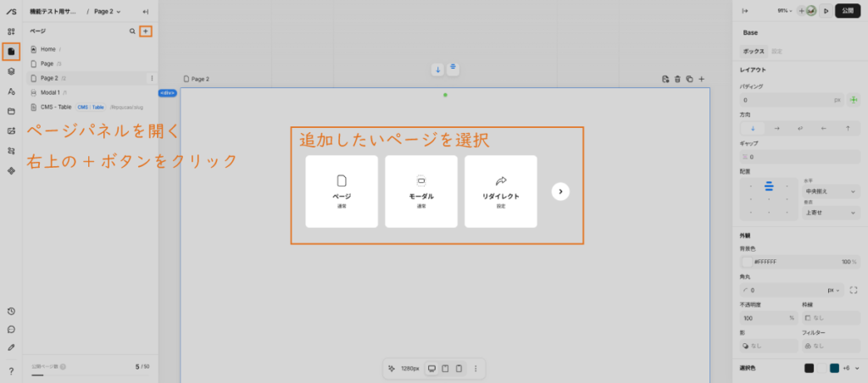Toggle individual corner radius icon
Image resolution: width=868 pixels, height=383 pixels.
pos(853,290)
